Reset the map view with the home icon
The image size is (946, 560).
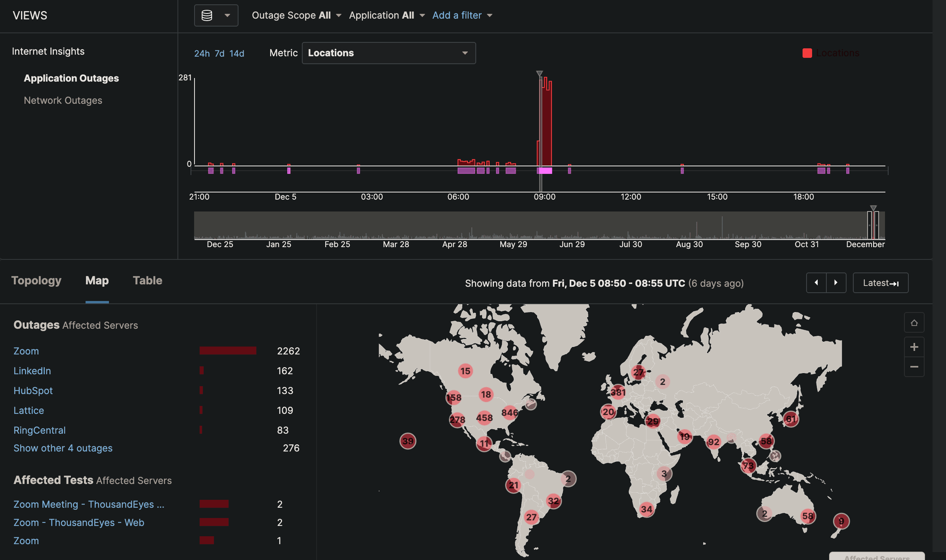coord(914,322)
